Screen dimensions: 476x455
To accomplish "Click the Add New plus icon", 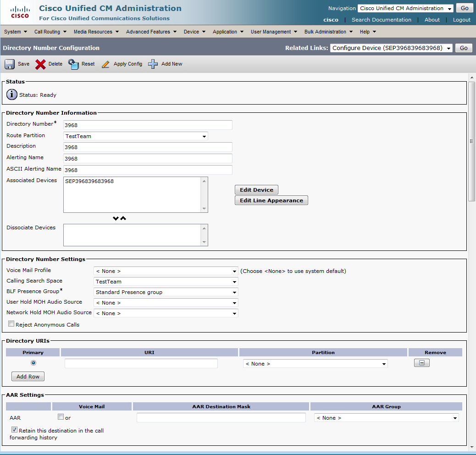I will (153, 64).
